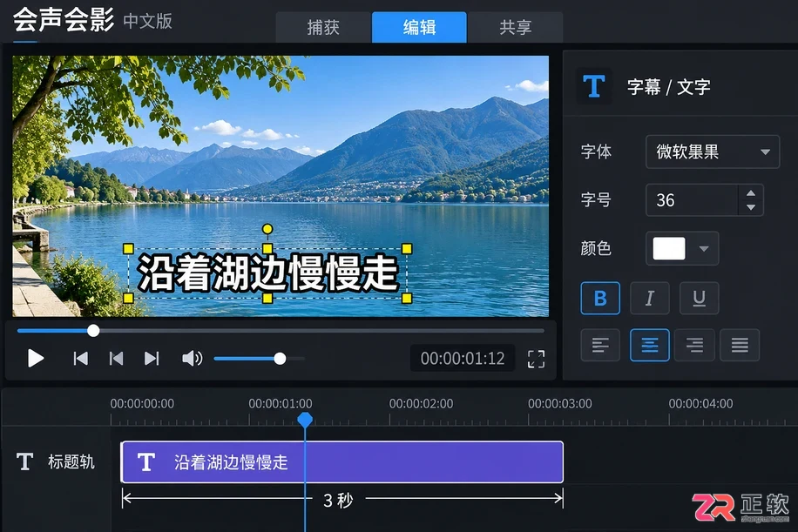Image resolution: width=798 pixels, height=532 pixels.
Task: Switch to the 捕获 tab
Action: 323,27
